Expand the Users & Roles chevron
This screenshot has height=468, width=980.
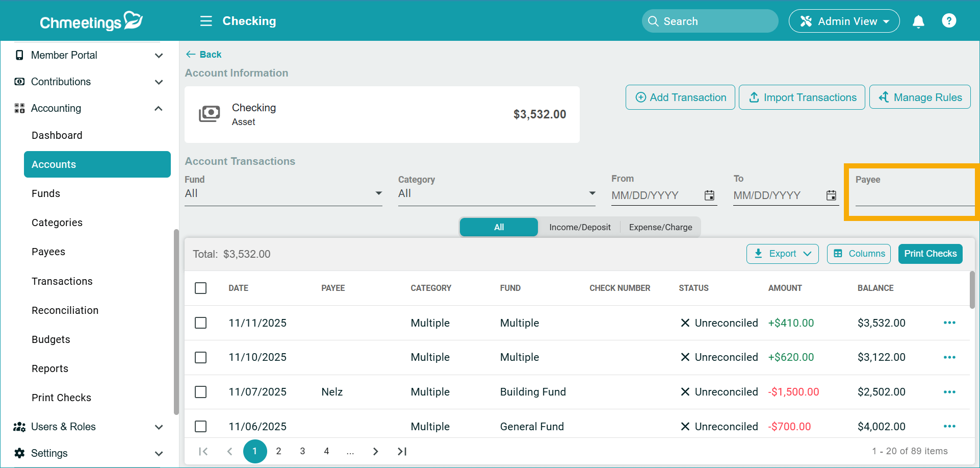(x=159, y=427)
